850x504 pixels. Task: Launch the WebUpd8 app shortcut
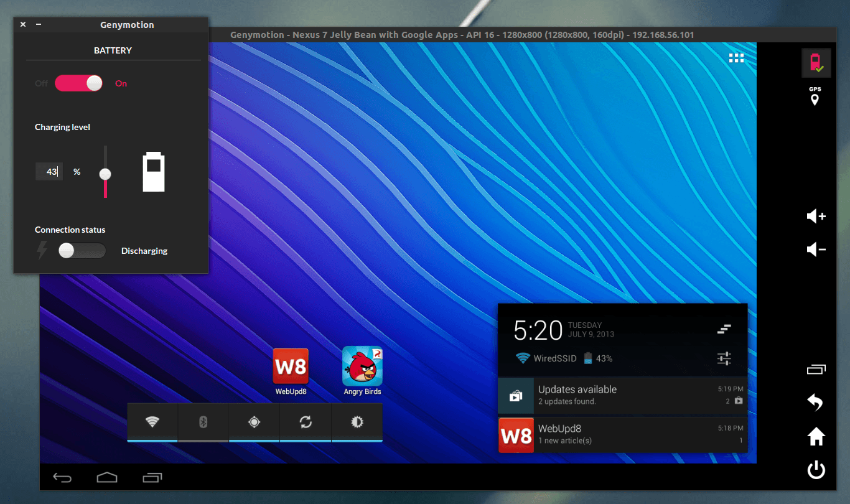click(291, 371)
